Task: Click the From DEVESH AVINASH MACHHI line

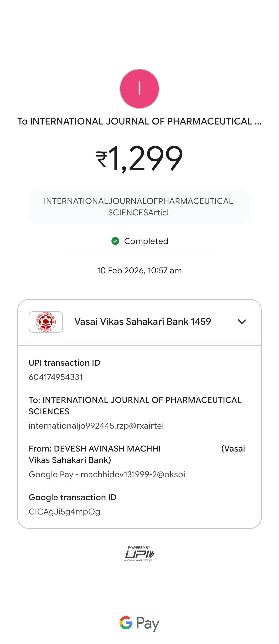Action: click(95, 449)
